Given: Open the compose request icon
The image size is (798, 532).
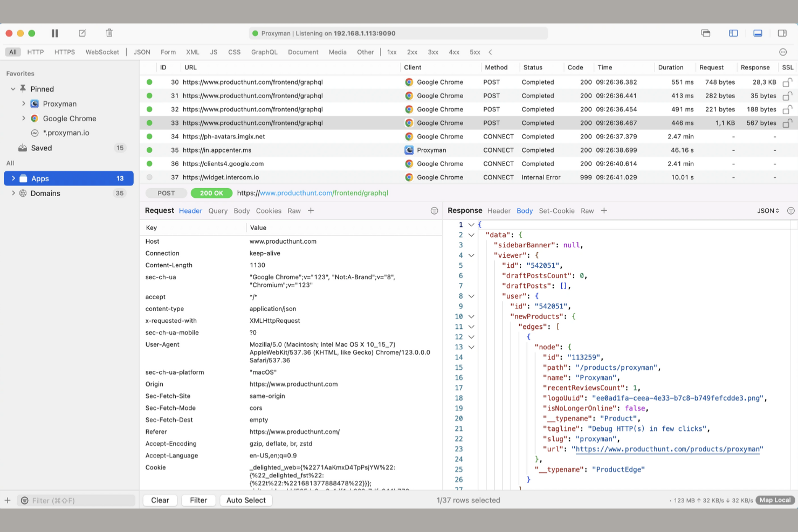Looking at the screenshot, I should click(x=82, y=33).
